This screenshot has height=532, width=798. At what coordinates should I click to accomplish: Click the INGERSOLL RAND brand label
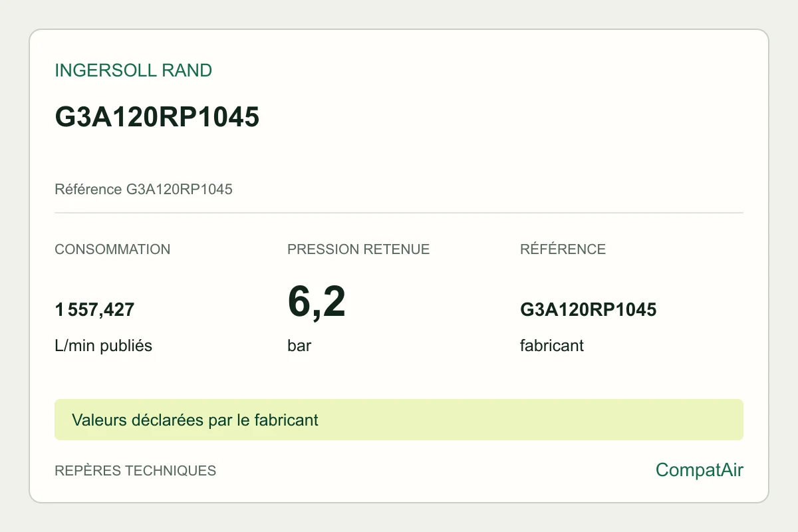(133, 70)
